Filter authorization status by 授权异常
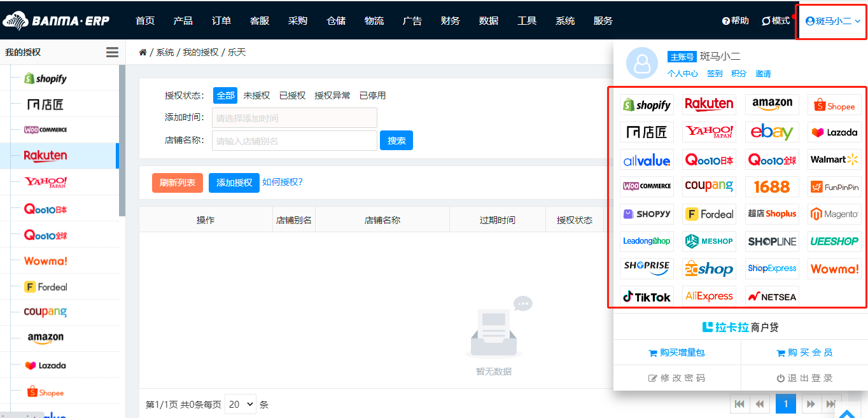 [332, 95]
